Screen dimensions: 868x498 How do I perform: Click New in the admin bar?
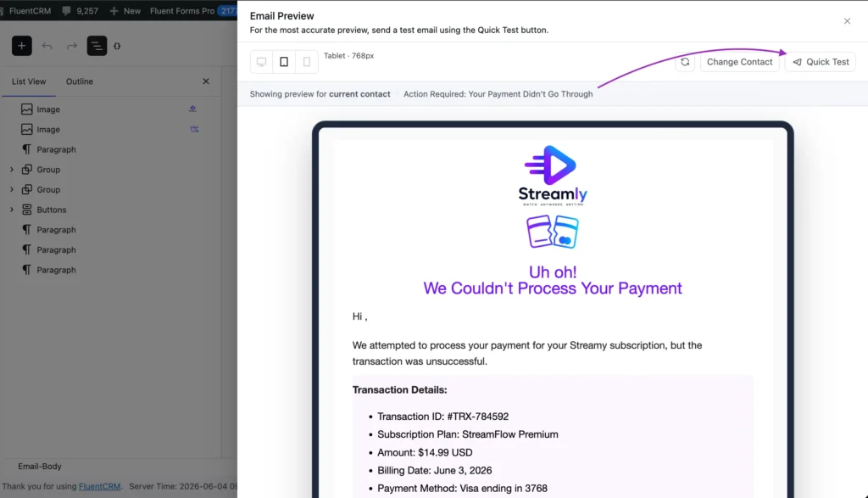click(x=125, y=10)
